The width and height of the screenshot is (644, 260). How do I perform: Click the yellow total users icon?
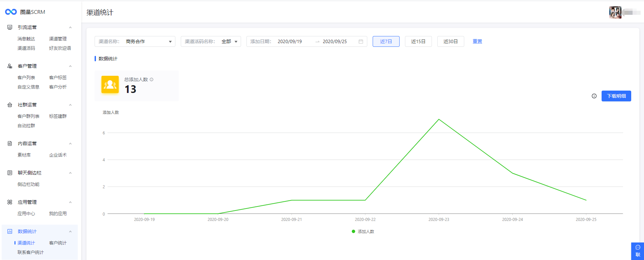(110, 84)
